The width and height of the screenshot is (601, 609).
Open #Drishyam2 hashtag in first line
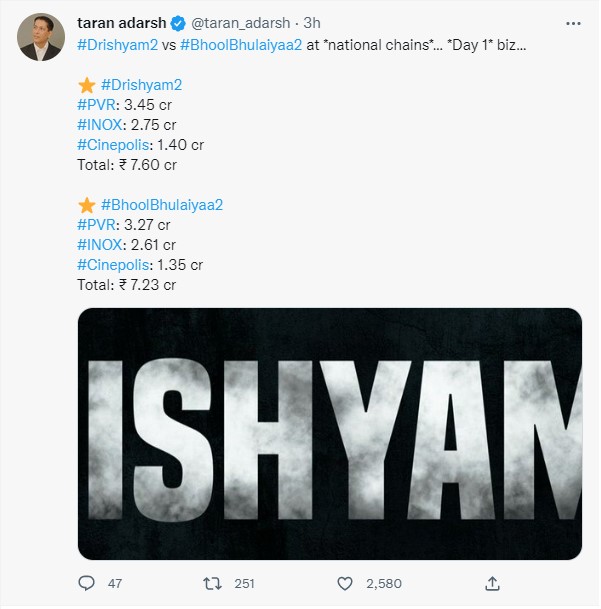click(x=117, y=45)
